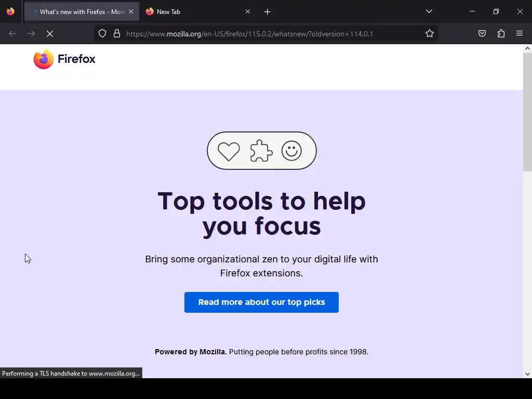The width and height of the screenshot is (532, 399).
Task: Click Read more about our top picks
Action: coord(261,302)
